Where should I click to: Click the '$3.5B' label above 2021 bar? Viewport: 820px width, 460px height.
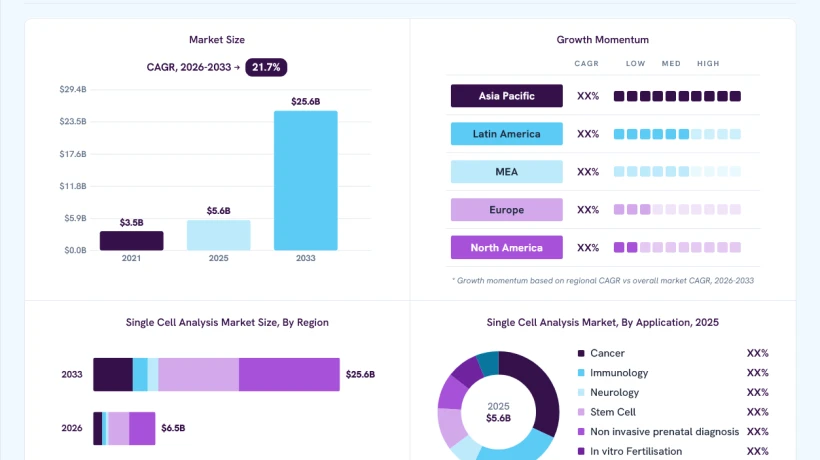pos(131,223)
